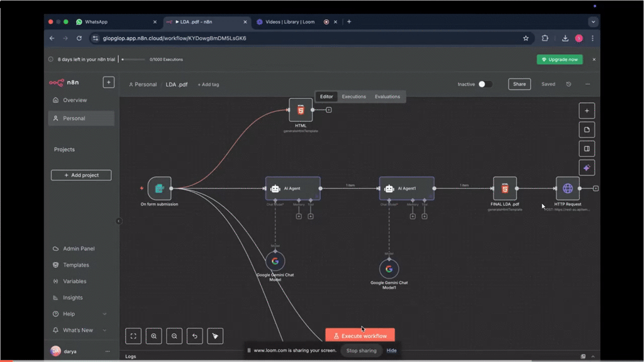Click the Execute workflow button
This screenshot has width=644, height=362.
(x=360, y=336)
